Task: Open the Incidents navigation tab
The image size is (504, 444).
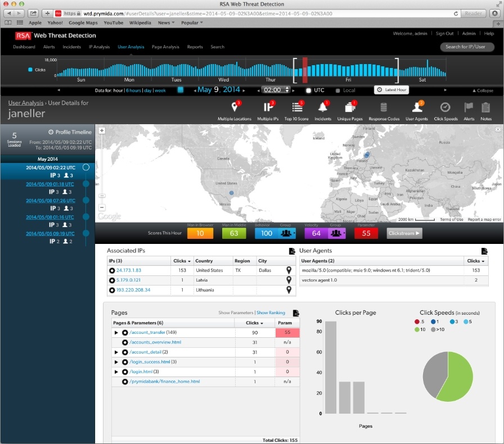Action: click(71, 47)
